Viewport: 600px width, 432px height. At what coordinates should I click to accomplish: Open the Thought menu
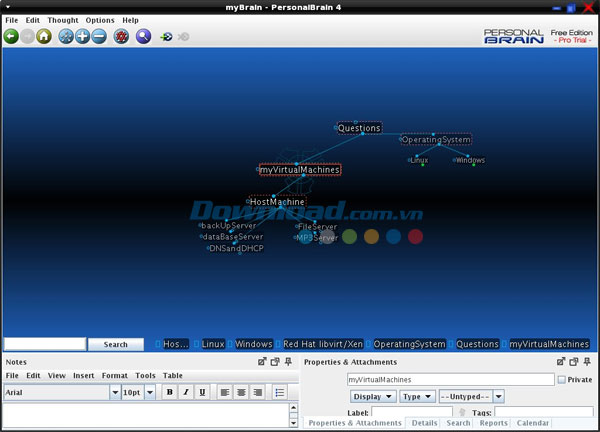tap(63, 20)
